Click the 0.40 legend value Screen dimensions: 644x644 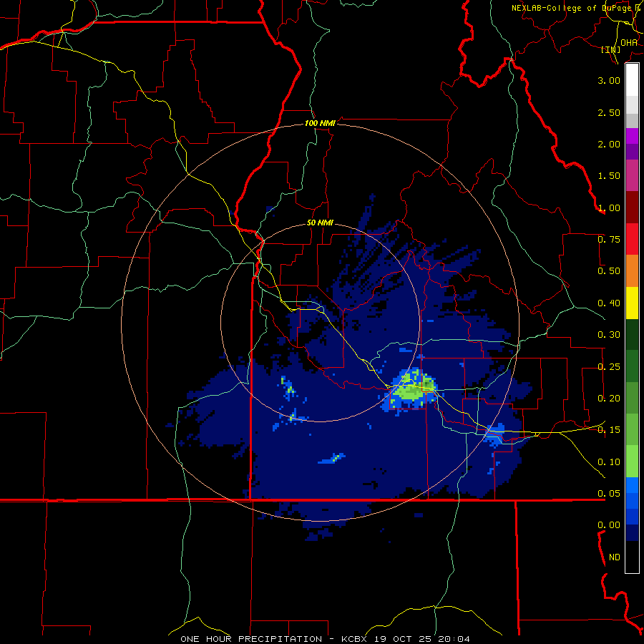[x=609, y=303]
